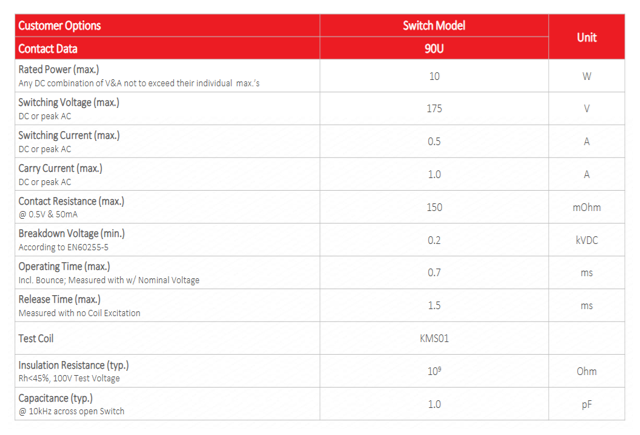Select the pF unit cell
640x435 pixels.
click(x=587, y=404)
